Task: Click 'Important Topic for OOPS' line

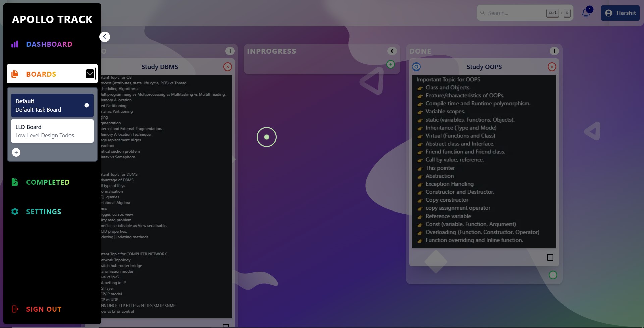Action: tap(448, 80)
